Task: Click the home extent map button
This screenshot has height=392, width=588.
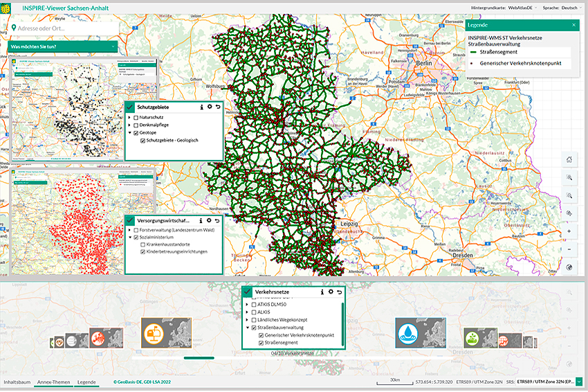Action: (569, 159)
